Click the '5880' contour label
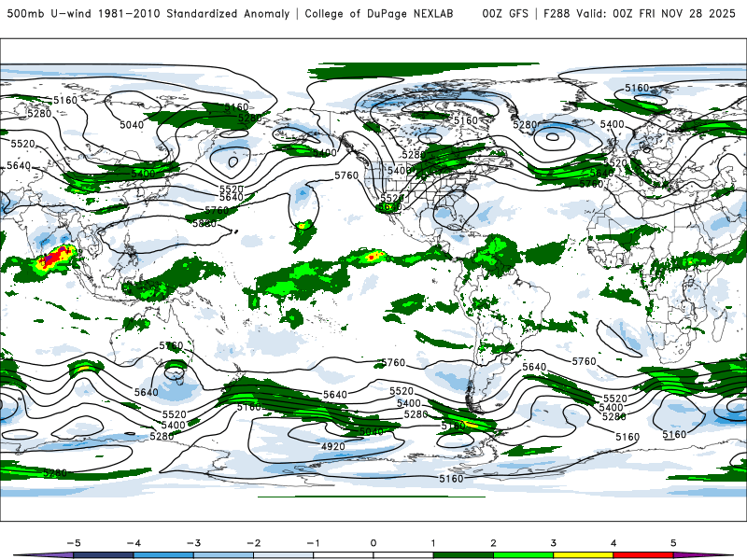 click(x=204, y=223)
